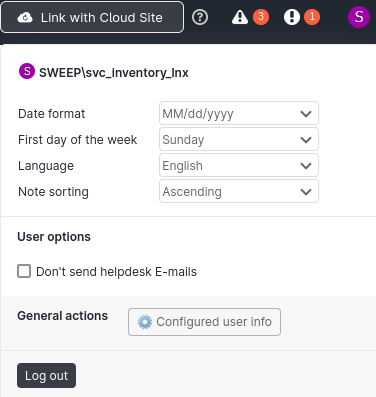The height and width of the screenshot is (397, 376).
Task: Click the Note sorting label
Action: pyautogui.click(x=53, y=192)
